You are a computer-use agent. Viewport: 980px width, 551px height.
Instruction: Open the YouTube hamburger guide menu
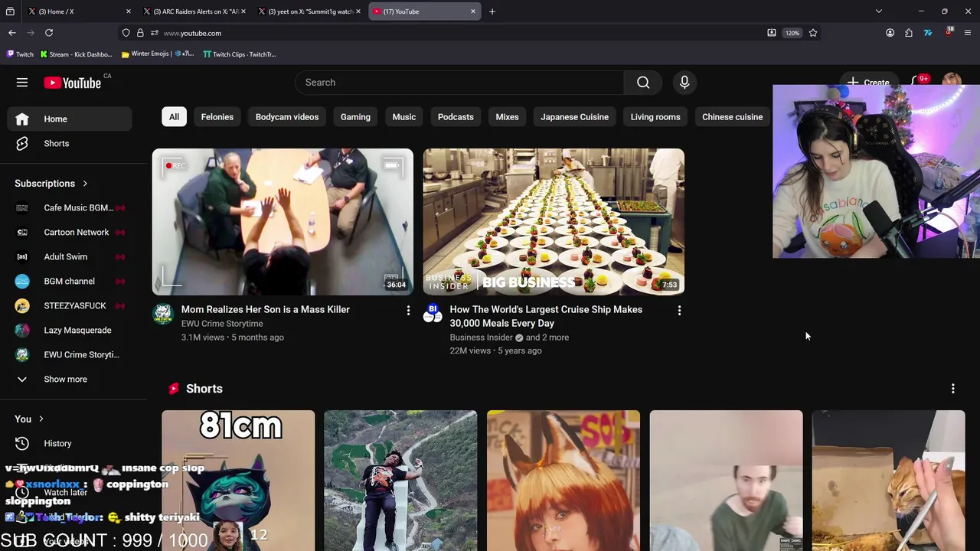[22, 83]
